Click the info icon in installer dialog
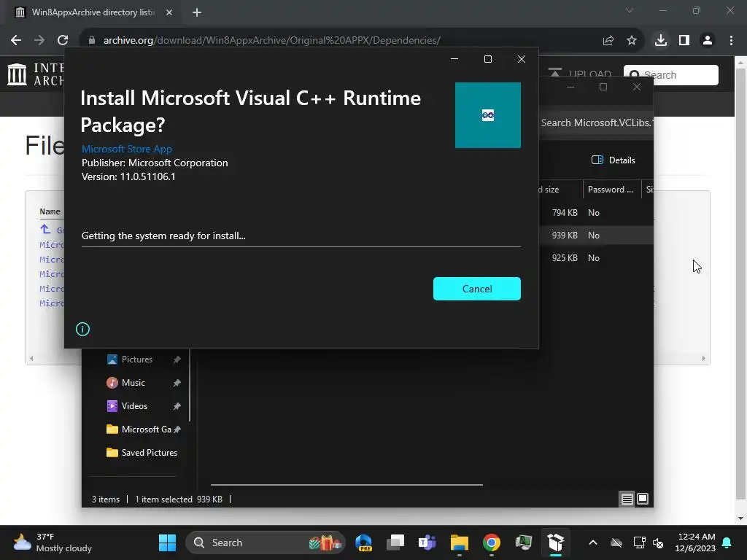Screen dimensions: 747x560 pos(82,329)
